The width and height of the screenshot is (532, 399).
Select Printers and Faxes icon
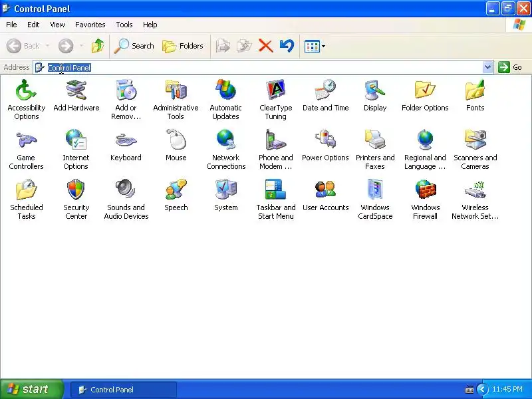coord(375,140)
